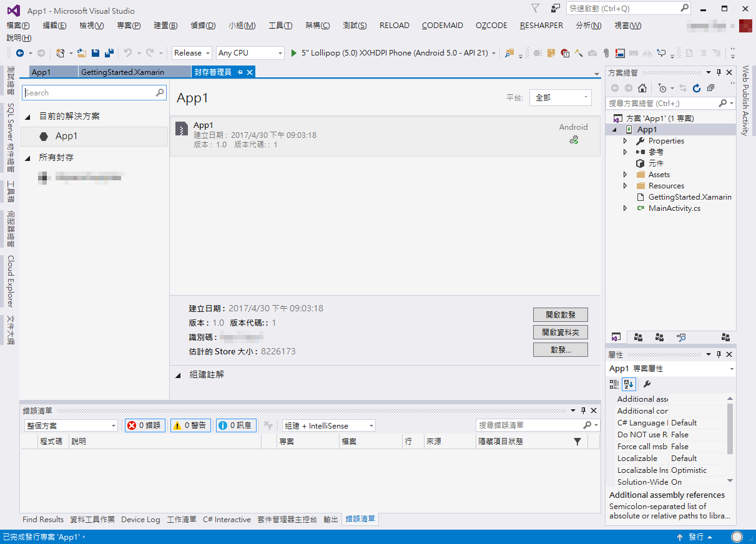Select the Assets folder in Solution Explorer

click(659, 175)
